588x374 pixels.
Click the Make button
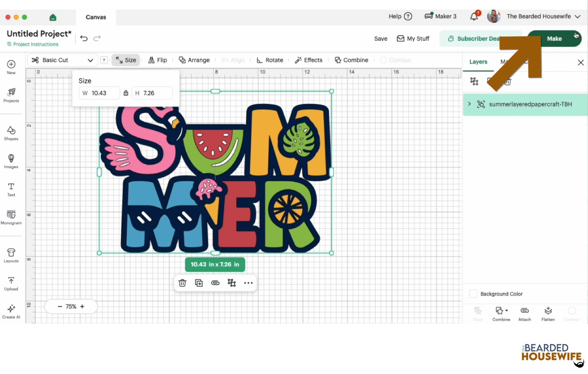click(554, 39)
